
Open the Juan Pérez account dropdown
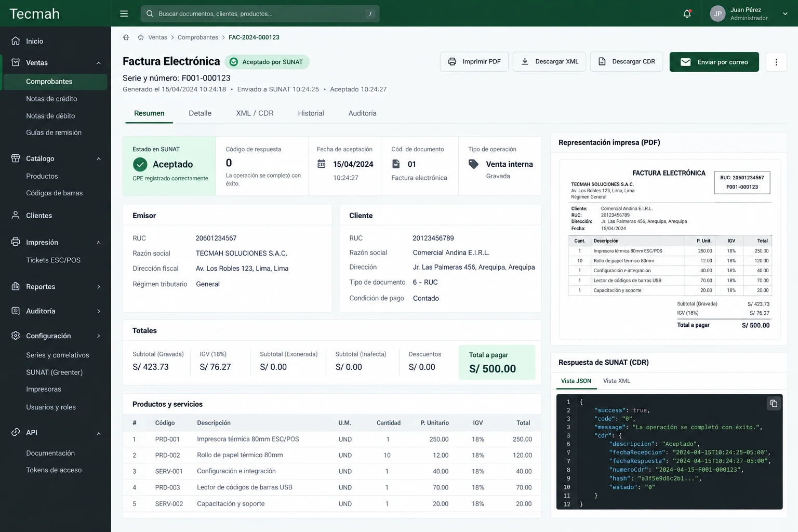click(785, 14)
